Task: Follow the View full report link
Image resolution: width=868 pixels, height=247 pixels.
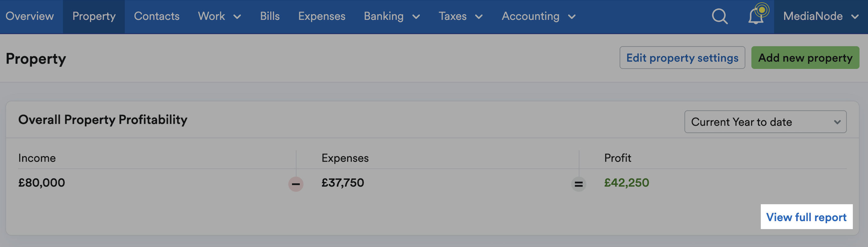Action: [x=806, y=217]
